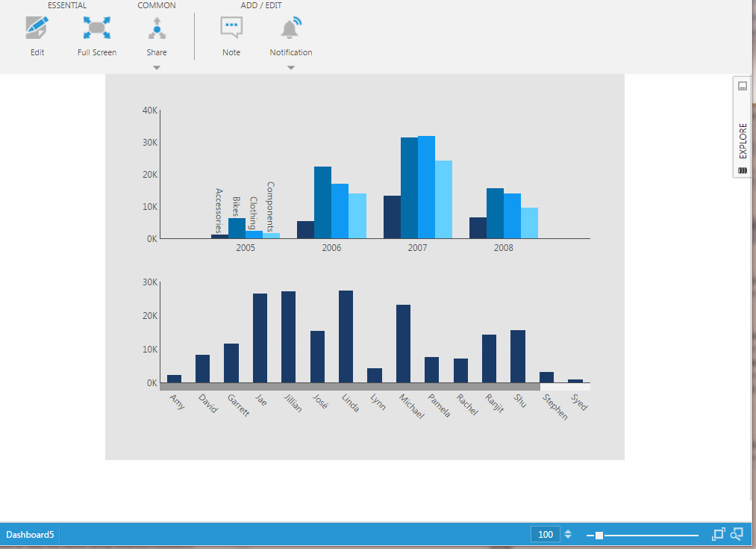Click the window icon above EXPLORE
The image size is (756, 549).
[743, 86]
